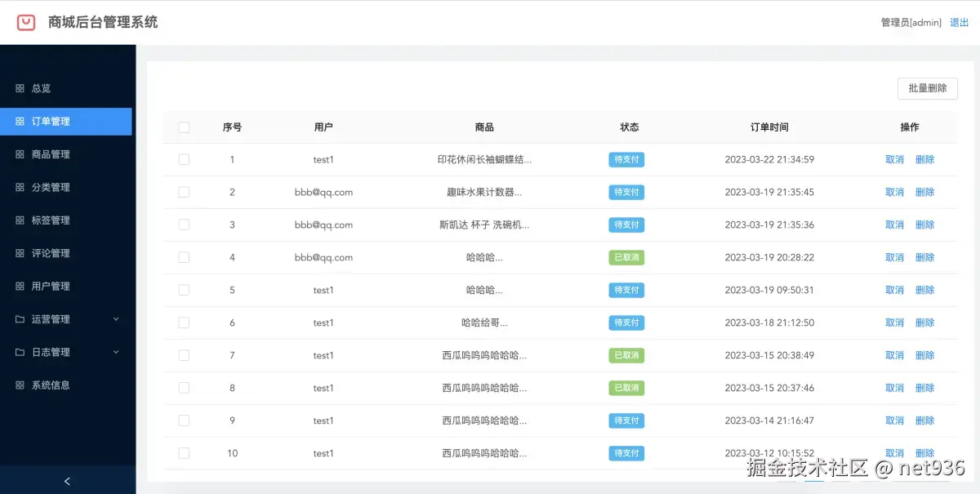Open 商品管理 in the sidebar

click(66, 154)
